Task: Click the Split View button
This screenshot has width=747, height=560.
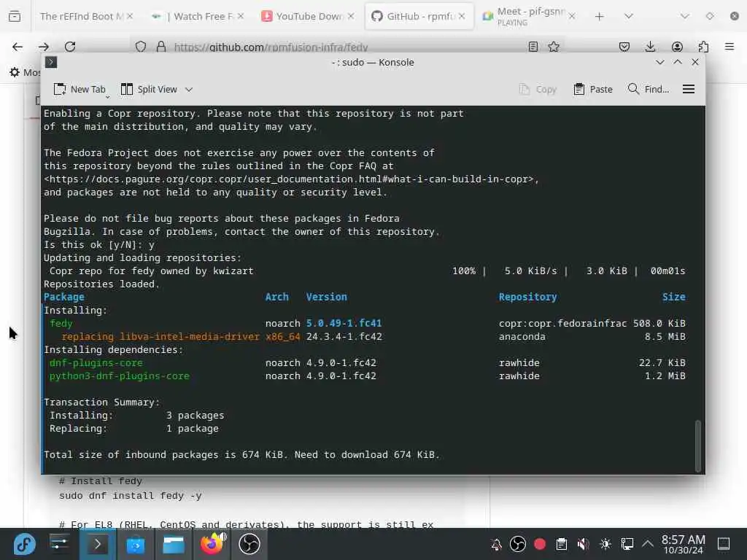Action: [x=149, y=90]
